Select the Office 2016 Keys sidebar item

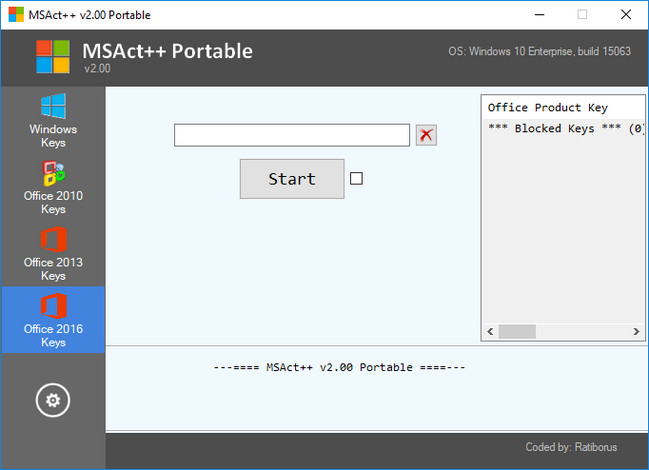pyautogui.click(x=52, y=320)
